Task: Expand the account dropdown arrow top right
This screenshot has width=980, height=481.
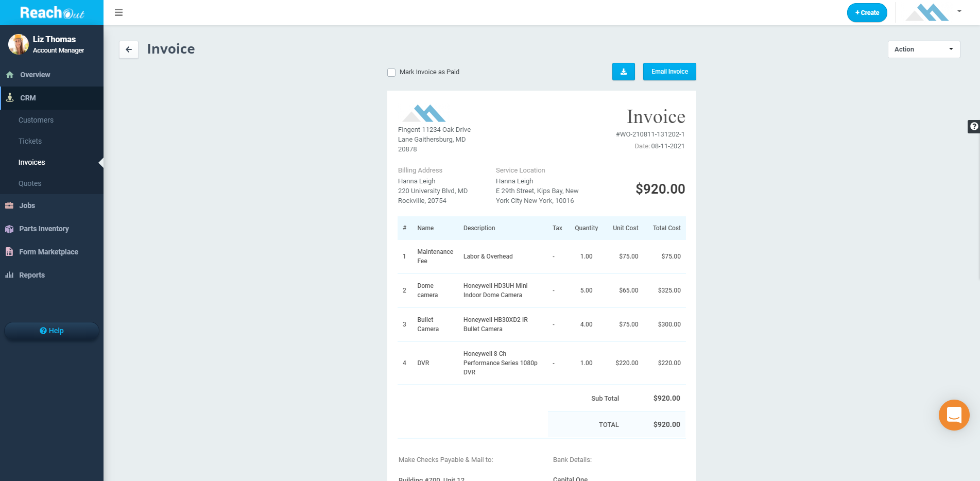Action: pyautogui.click(x=959, y=11)
